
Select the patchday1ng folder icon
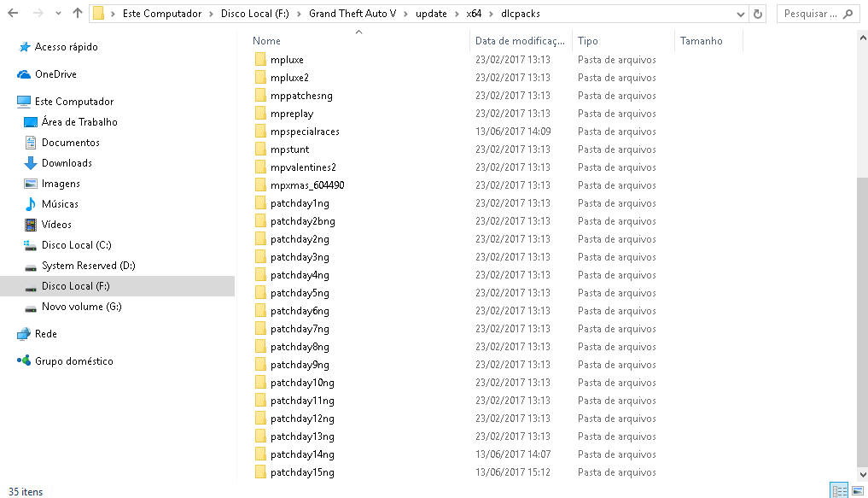click(x=260, y=202)
